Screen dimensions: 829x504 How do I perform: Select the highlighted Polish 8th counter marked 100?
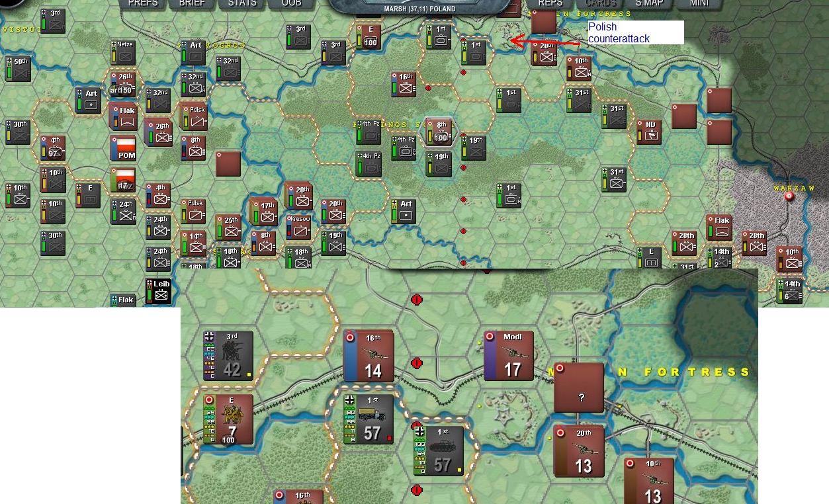tap(439, 132)
